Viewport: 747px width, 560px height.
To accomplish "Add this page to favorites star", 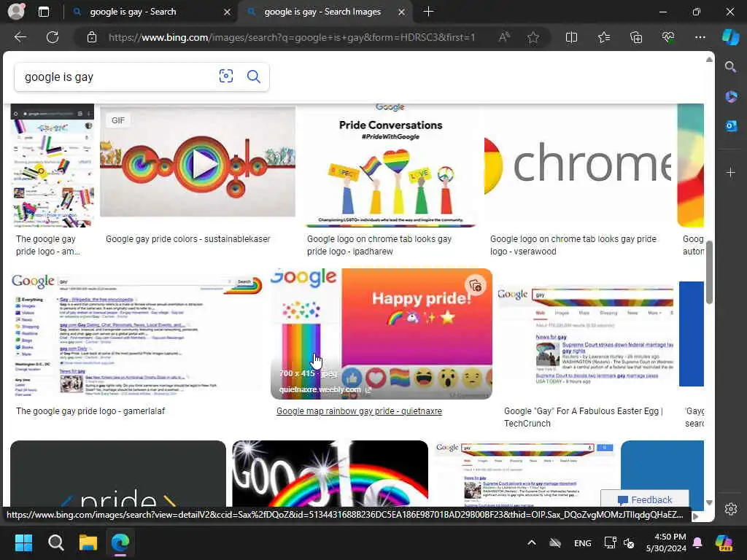I will [x=533, y=37].
